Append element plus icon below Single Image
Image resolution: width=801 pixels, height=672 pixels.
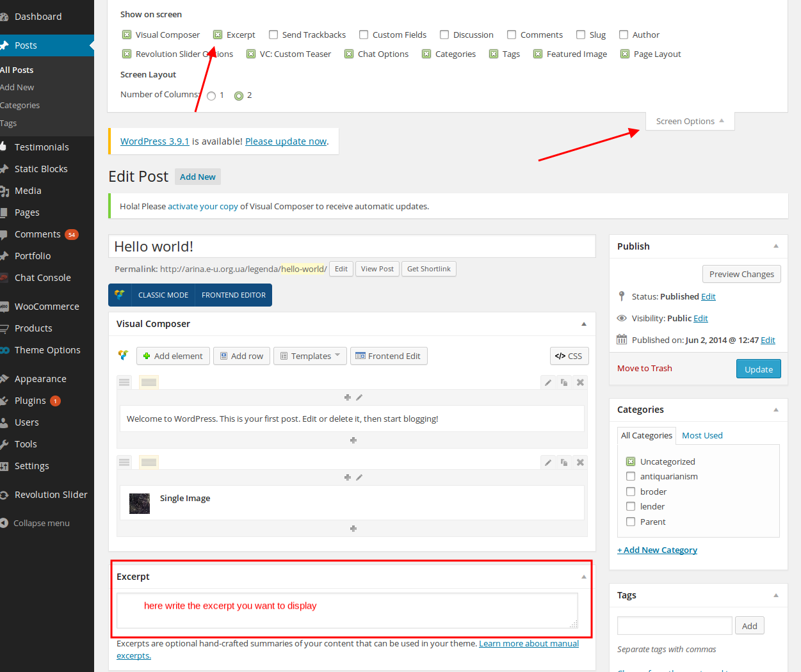click(x=353, y=529)
